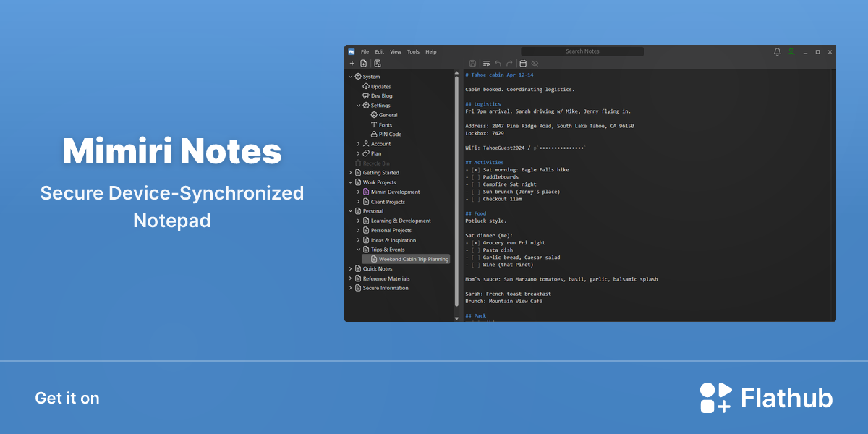Open the View menu
Screen dimensions: 868x434
396,52
